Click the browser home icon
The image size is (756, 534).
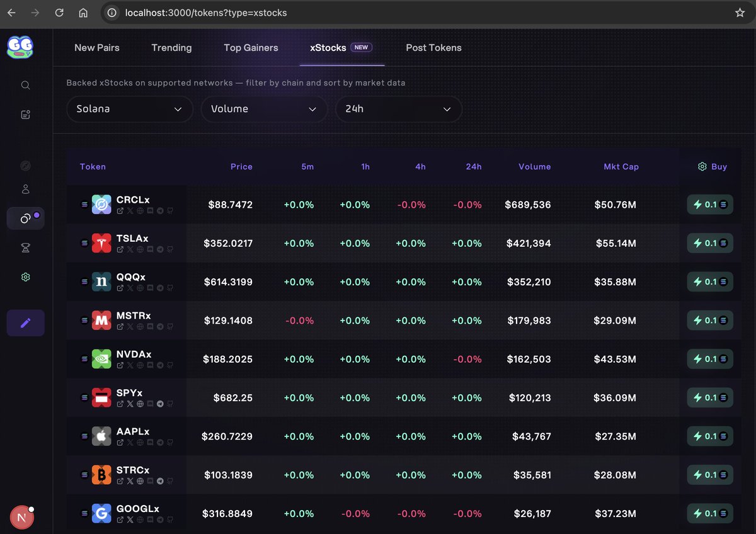(83, 13)
